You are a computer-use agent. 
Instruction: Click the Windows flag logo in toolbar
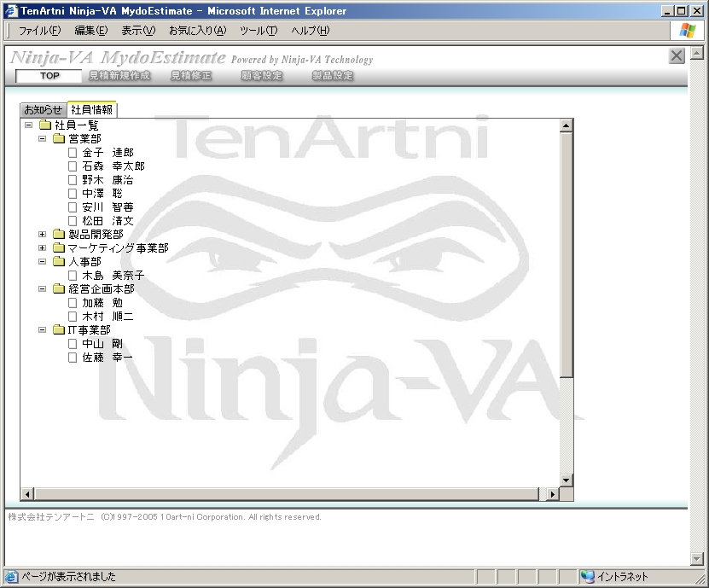tap(688, 31)
